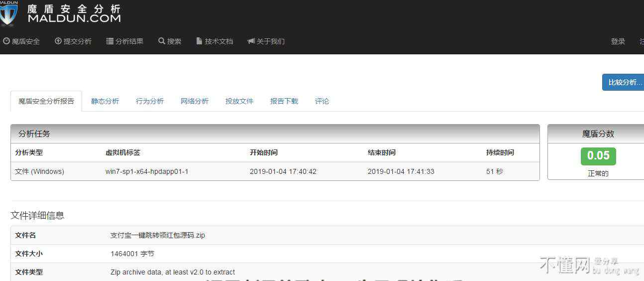Viewport: 644px width, 281px height.
Task: Select the Zip archive data file type value
Action: 173,272
